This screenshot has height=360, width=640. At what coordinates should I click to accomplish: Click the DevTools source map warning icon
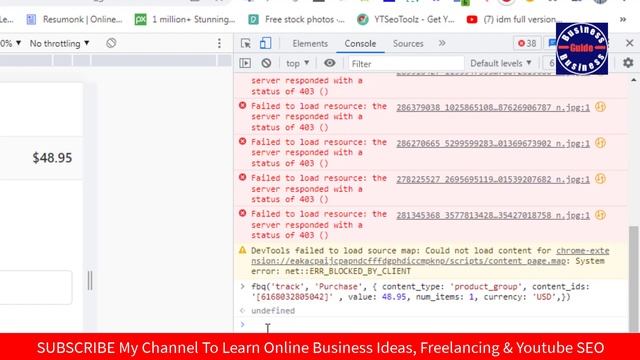242,250
